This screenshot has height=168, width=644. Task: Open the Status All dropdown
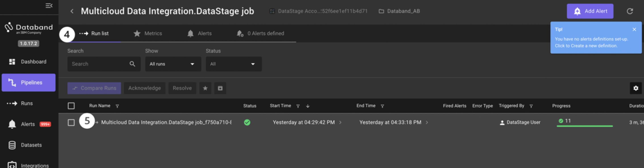click(234, 64)
